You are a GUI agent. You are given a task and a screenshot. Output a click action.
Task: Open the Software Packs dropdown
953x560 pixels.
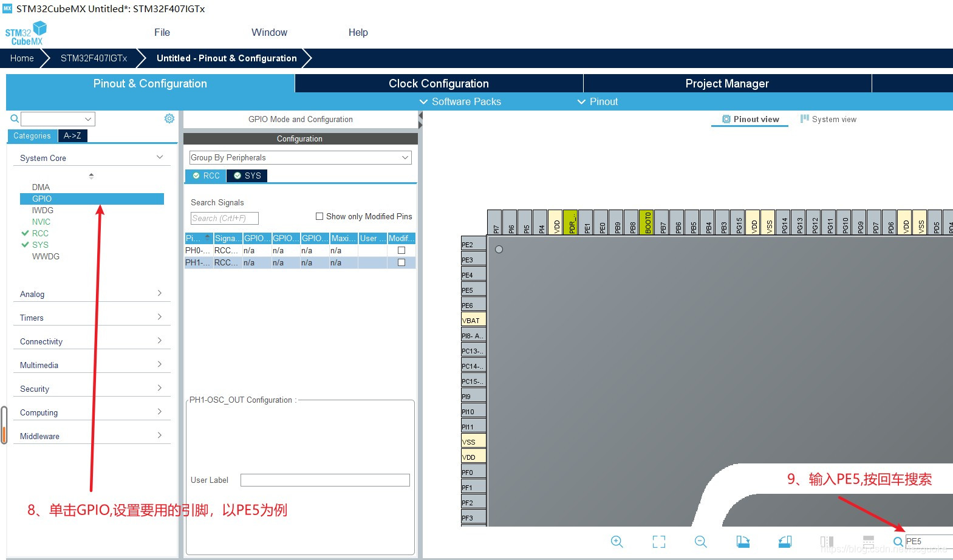[x=460, y=101]
